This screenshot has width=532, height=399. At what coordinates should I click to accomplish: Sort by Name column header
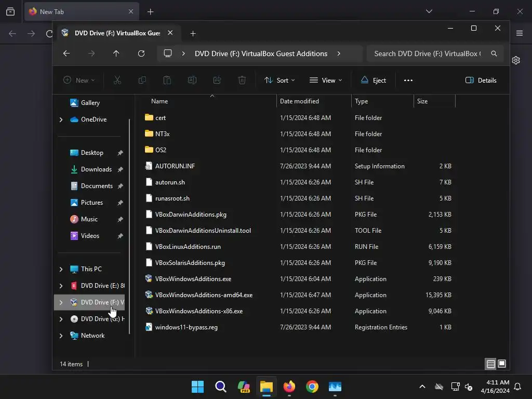tap(159, 101)
